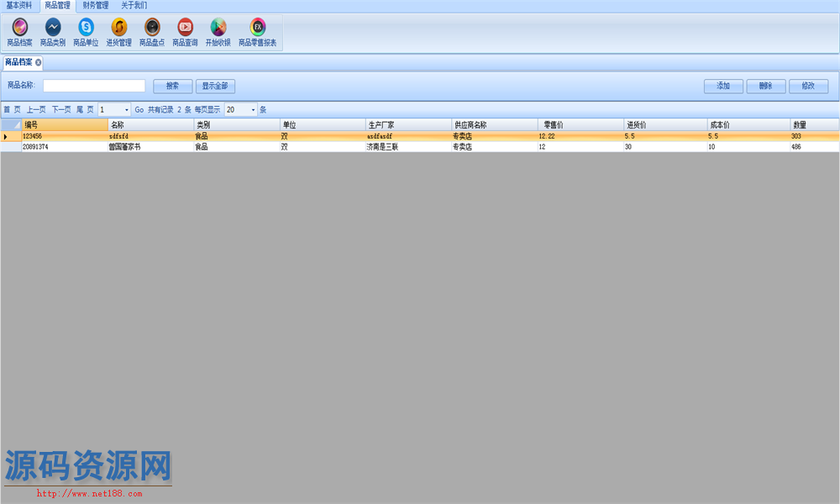Switch to the 财务管理 ribbon tab
The image size is (840, 504).
click(x=96, y=5)
